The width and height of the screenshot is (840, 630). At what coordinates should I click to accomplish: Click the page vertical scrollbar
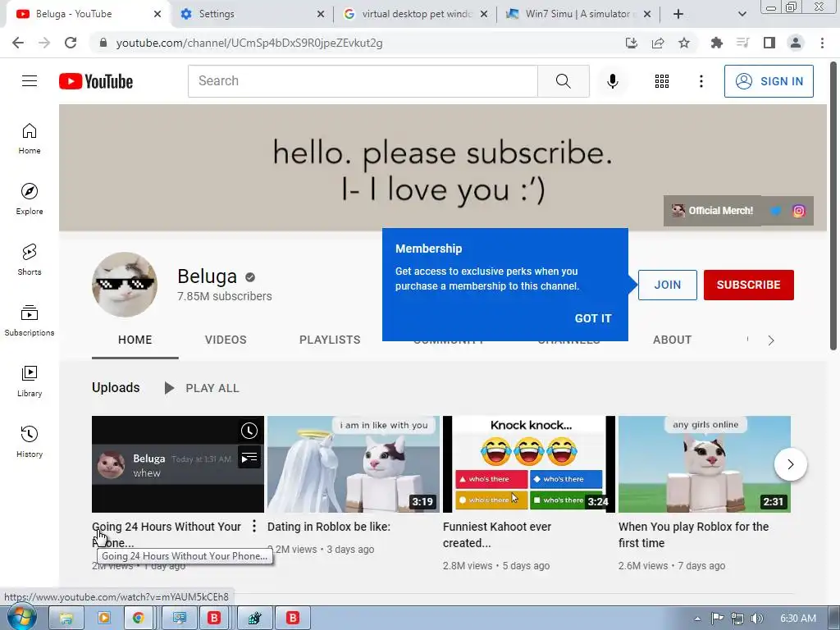833,206
